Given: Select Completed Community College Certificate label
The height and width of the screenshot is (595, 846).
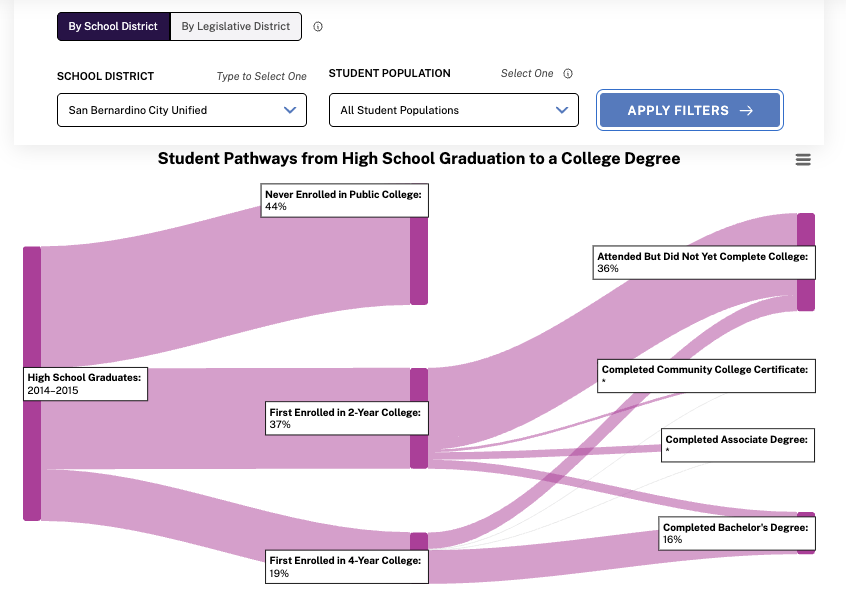Looking at the screenshot, I should coord(706,375).
